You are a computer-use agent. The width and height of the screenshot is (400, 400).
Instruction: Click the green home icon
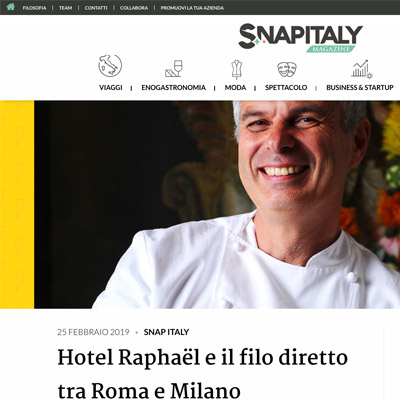click(11, 7)
